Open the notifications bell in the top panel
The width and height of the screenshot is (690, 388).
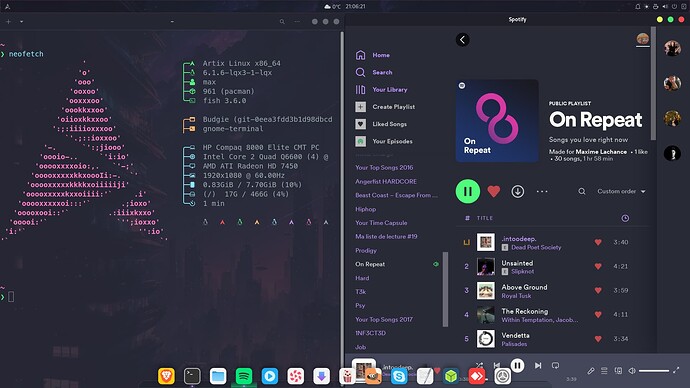pyautogui.click(x=637, y=7)
